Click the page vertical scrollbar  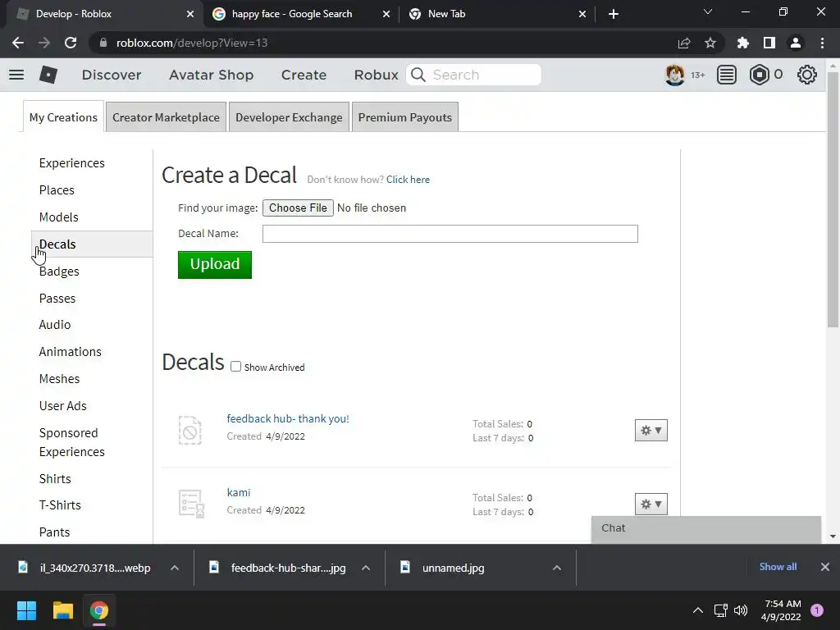coord(833,199)
